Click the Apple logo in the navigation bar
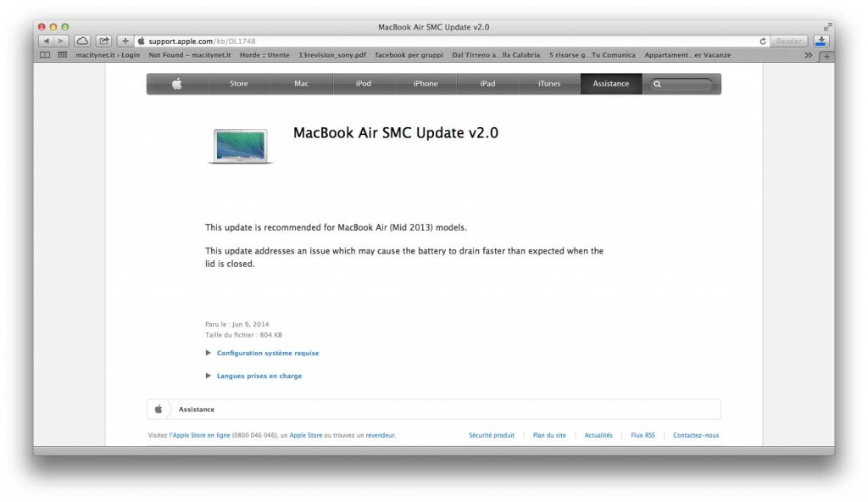Image resolution: width=868 pixels, height=502 pixels. [178, 83]
